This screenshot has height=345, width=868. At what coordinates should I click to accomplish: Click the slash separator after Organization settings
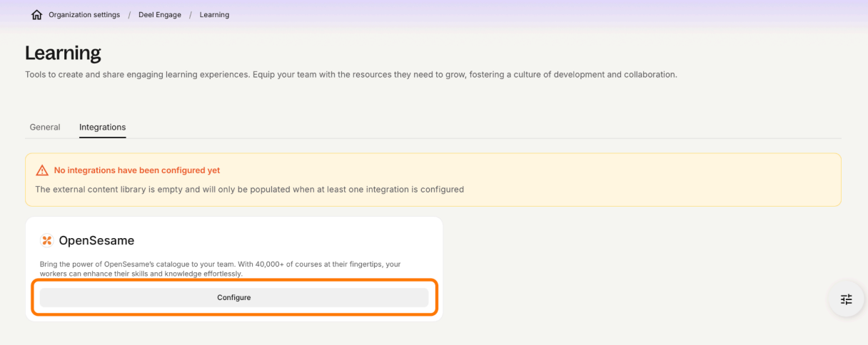(x=129, y=15)
